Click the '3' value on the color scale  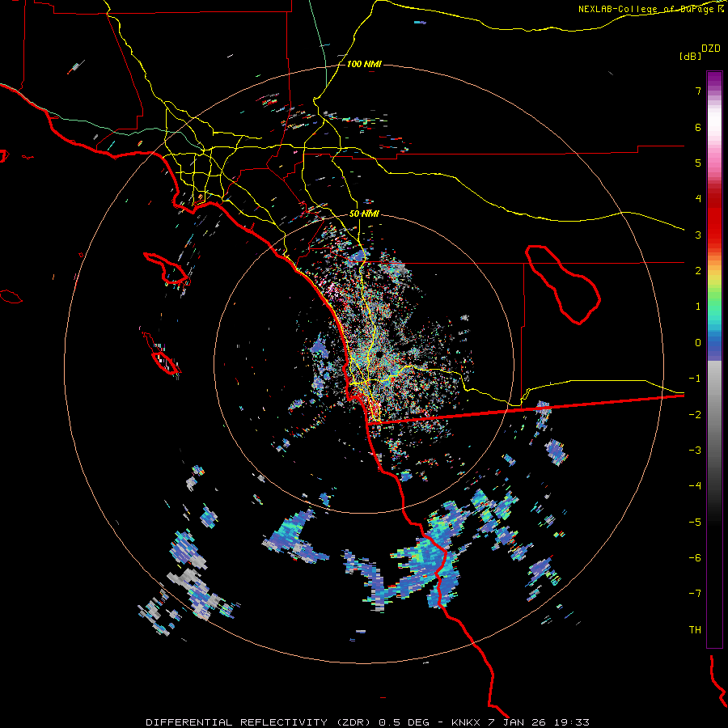pyautogui.click(x=698, y=235)
